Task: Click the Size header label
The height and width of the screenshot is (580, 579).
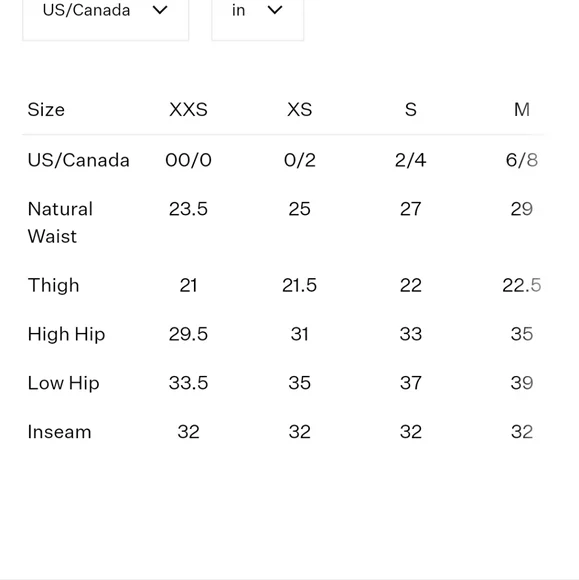Action: coord(46,109)
